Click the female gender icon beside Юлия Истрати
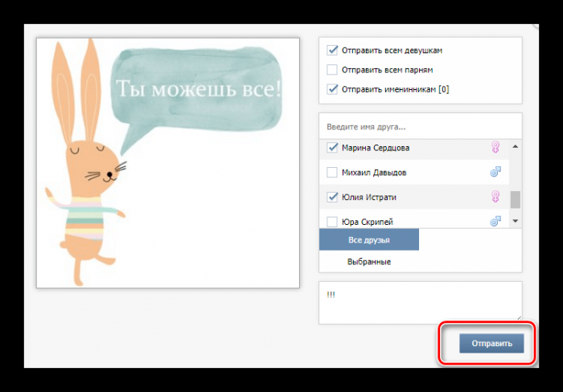Image resolution: width=563 pixels, height=392 pixels. (x=496, y=197)
